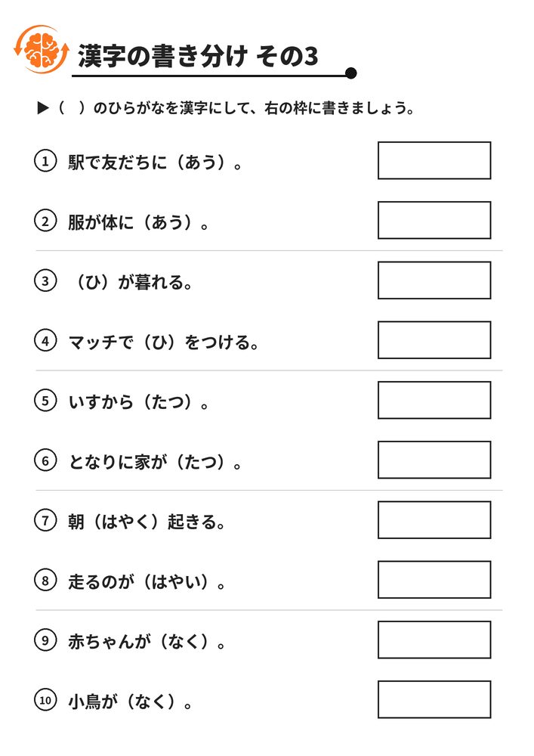Click the black dot ending title underline

pyautogui.click(x=351, y=73)
